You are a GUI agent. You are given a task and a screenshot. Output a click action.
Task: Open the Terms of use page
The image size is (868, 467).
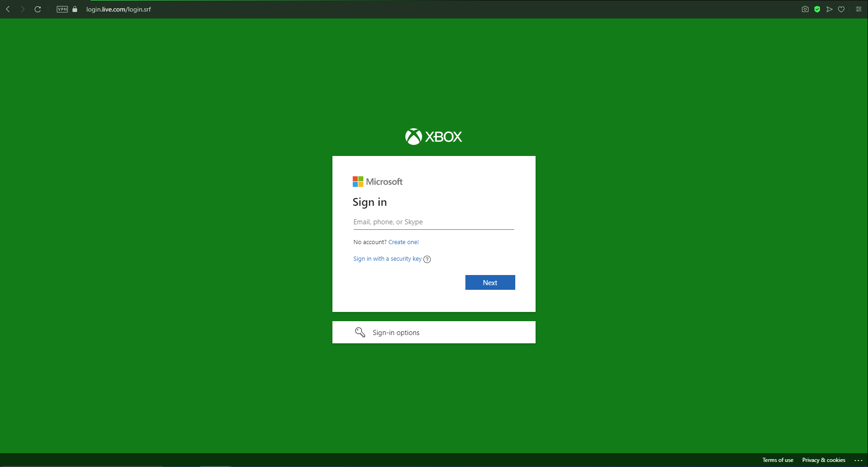point(778,460)
